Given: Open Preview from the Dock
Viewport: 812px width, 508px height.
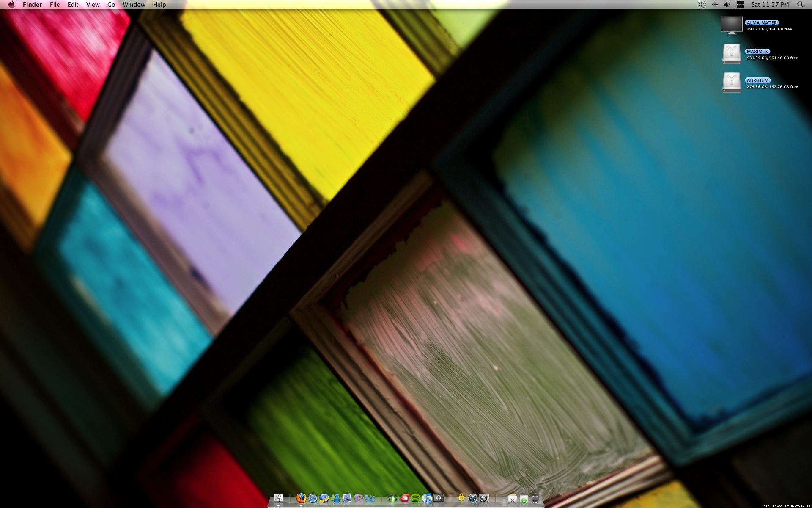Looking at the screenshot, I should pos(347,498).
